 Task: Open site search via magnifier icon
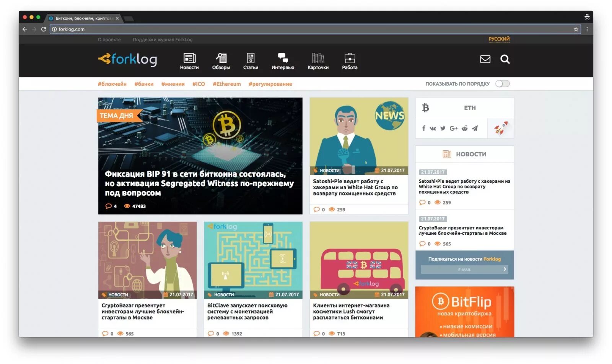tap(505, 59)
